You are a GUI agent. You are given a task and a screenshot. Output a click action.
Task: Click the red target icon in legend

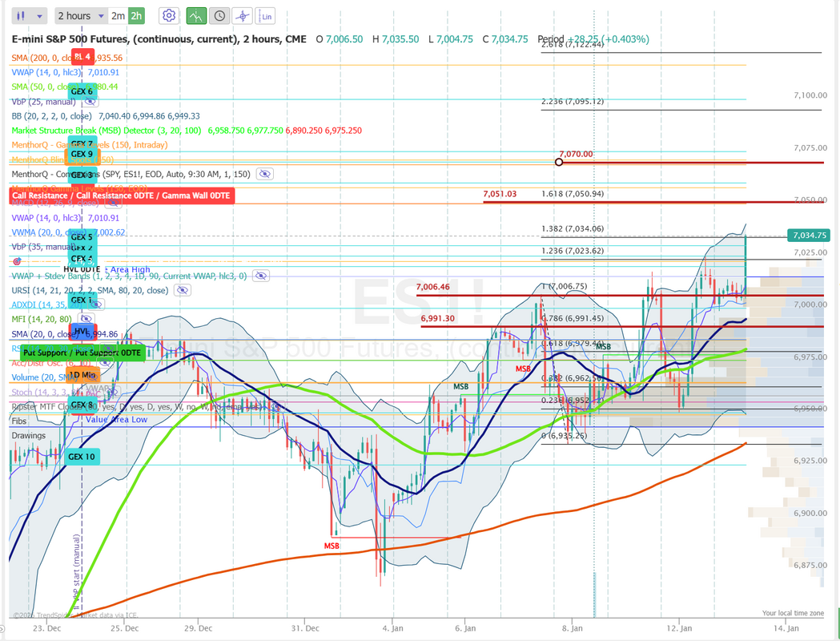17,261
